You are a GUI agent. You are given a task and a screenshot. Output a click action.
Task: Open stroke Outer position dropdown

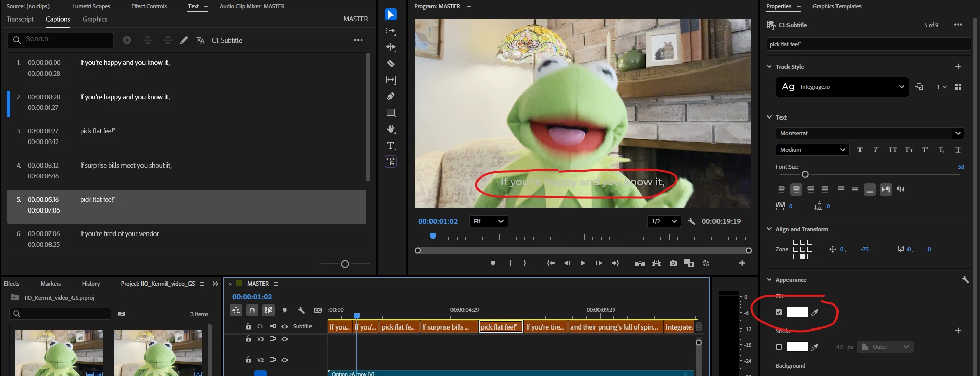click(886, 347)
